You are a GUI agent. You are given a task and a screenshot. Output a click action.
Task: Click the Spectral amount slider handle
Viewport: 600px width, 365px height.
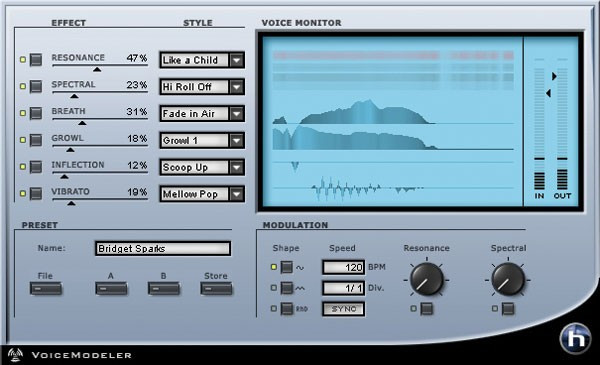(74, 96)
